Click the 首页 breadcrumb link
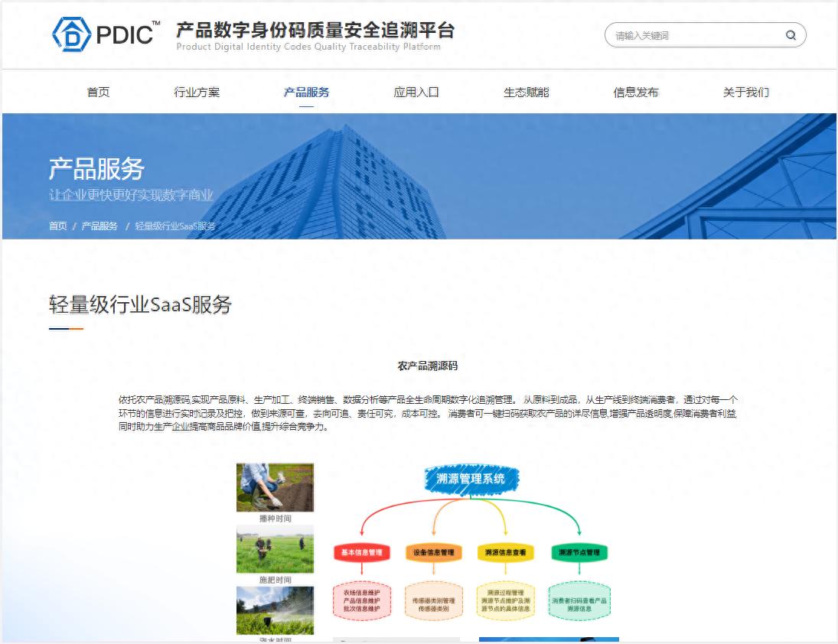The height and width of the screenshot is (644, 838). coord(57,226)
